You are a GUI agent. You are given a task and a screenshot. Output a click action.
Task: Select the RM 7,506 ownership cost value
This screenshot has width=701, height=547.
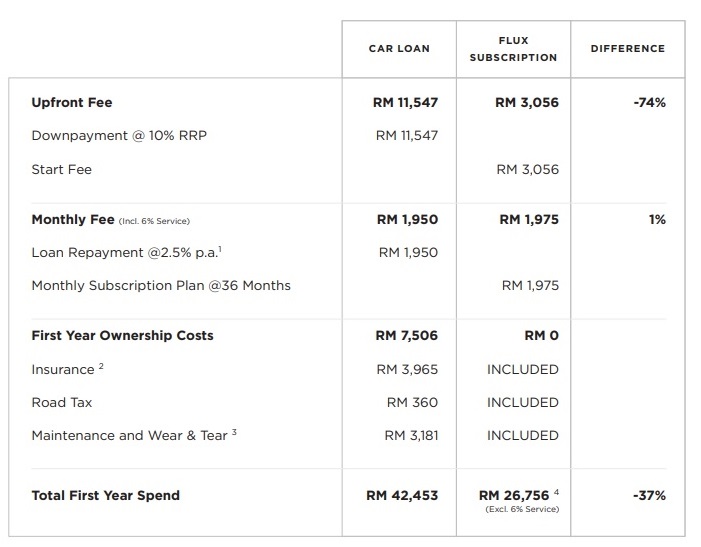(x=406, y=335)
